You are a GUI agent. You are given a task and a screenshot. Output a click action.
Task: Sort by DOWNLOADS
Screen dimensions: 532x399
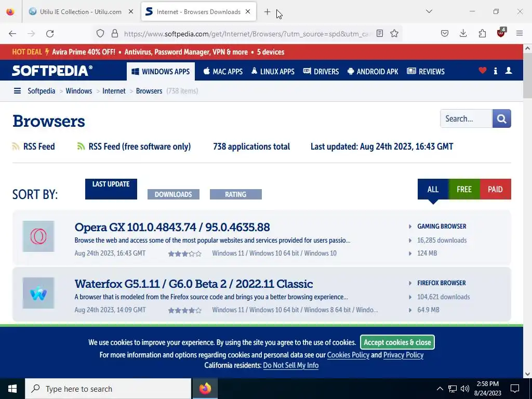[x=174, y=194]
